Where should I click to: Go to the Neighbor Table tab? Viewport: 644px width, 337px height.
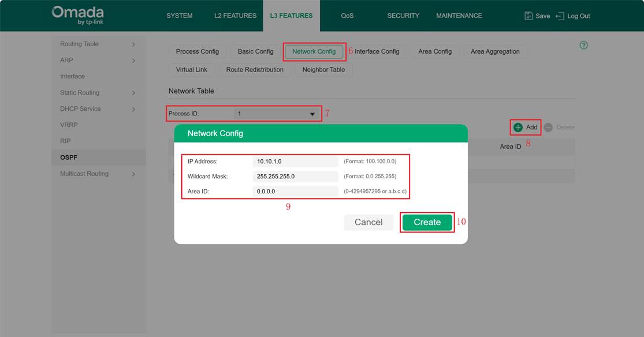click(323, 70)
